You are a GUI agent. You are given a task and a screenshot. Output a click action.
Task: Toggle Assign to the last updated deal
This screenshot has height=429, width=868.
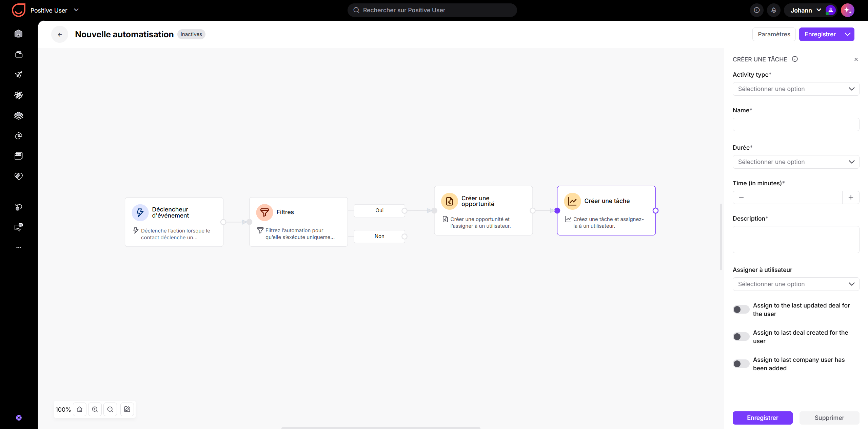tap(741, 310)
